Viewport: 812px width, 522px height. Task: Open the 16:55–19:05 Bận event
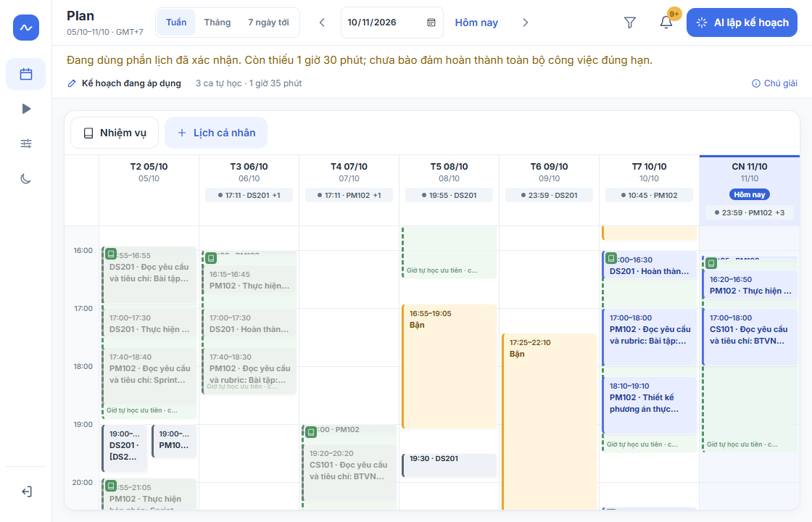449,367
